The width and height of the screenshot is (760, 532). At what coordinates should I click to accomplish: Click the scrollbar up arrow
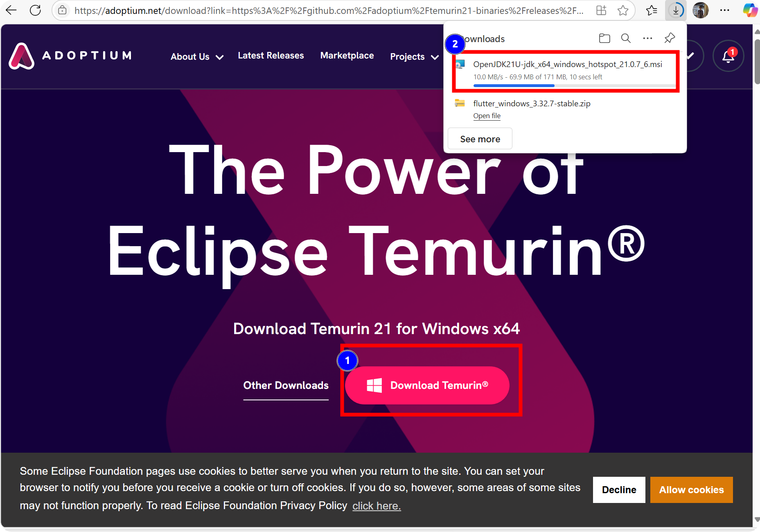point(757,31)
